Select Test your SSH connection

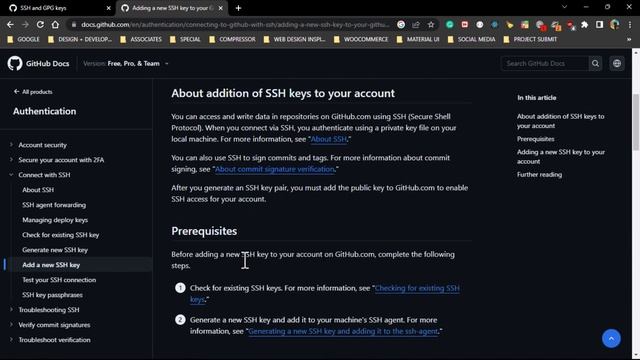[x=59, y=280]
